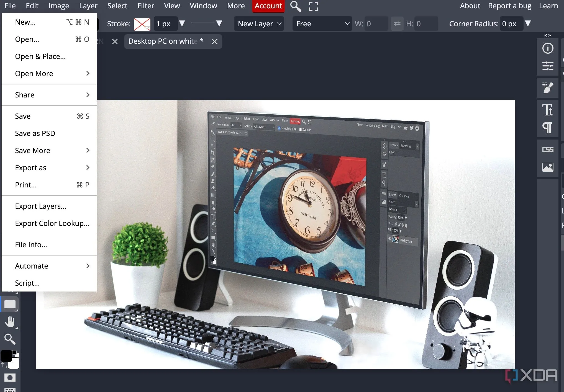This screenshot has width=564, height=392.
Task: Open the Properties sliders panel icon
Action: [548, 66]
